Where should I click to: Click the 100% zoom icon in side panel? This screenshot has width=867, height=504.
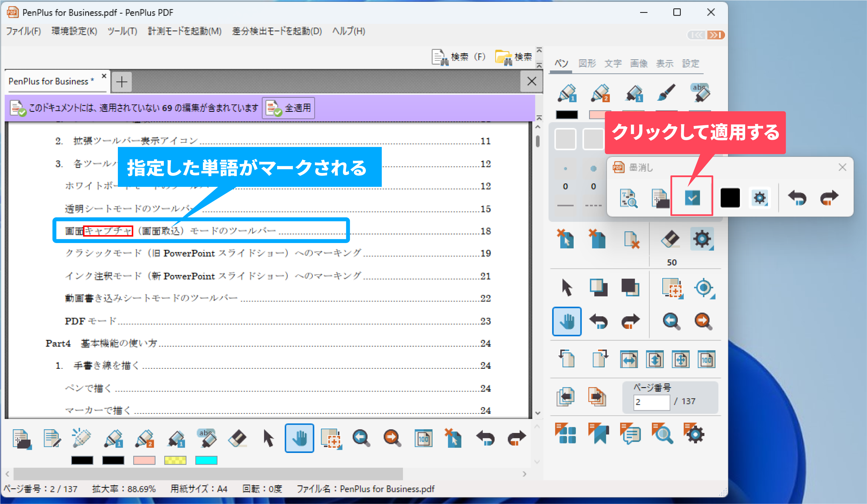pyautogui.click(x=706, y=360)
